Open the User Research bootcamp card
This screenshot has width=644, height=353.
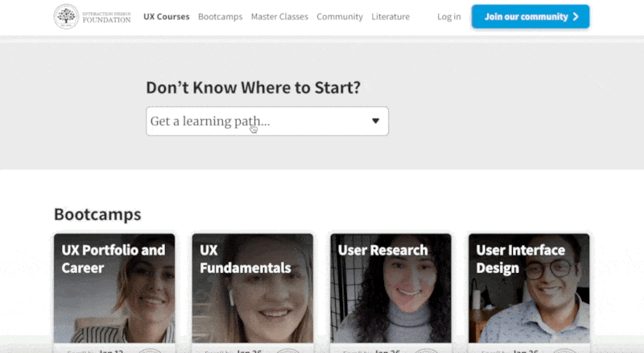390,293
